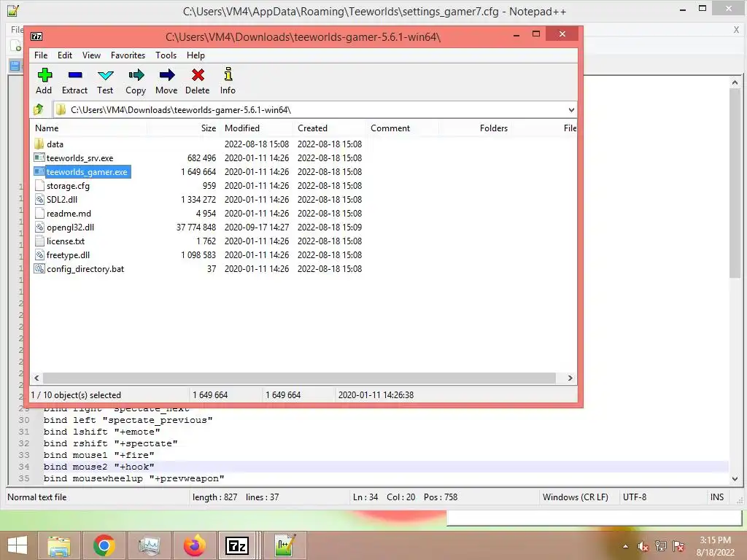Run the Test archive tool
Viewport: 747px width, 560px height.
(105, 81)
